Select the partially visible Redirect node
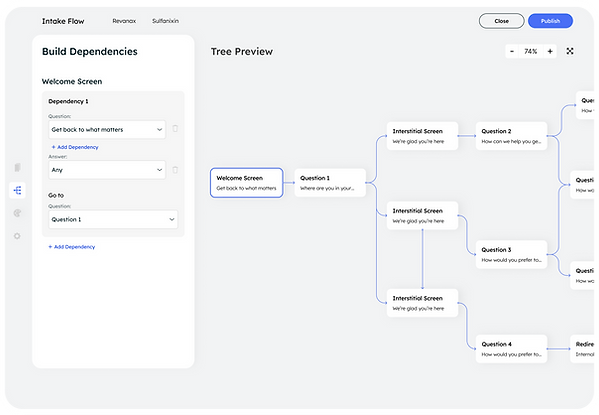Image resolution: width=599 pixels, height=415 pixels. click(582, 349)
